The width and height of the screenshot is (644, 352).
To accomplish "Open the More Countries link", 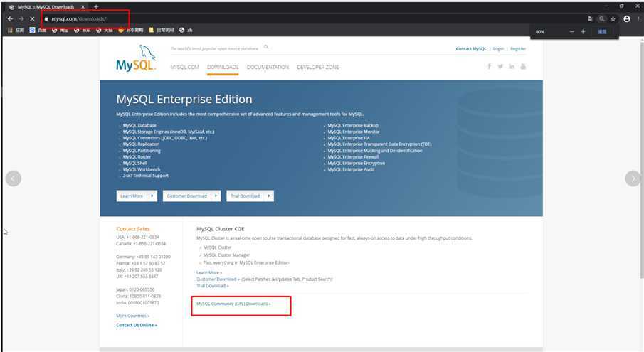I will pyautogui.click(x=132, y=316).
